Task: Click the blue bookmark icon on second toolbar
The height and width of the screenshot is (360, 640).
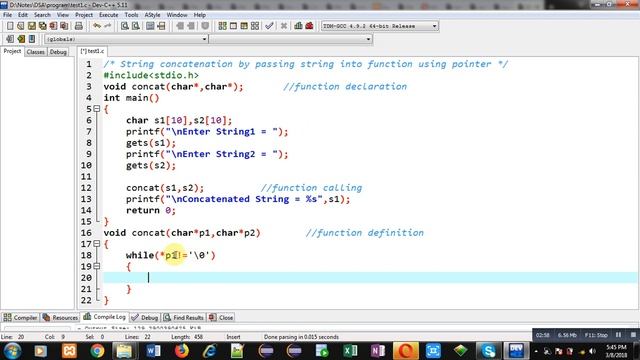Action: (x=32, y=39)
